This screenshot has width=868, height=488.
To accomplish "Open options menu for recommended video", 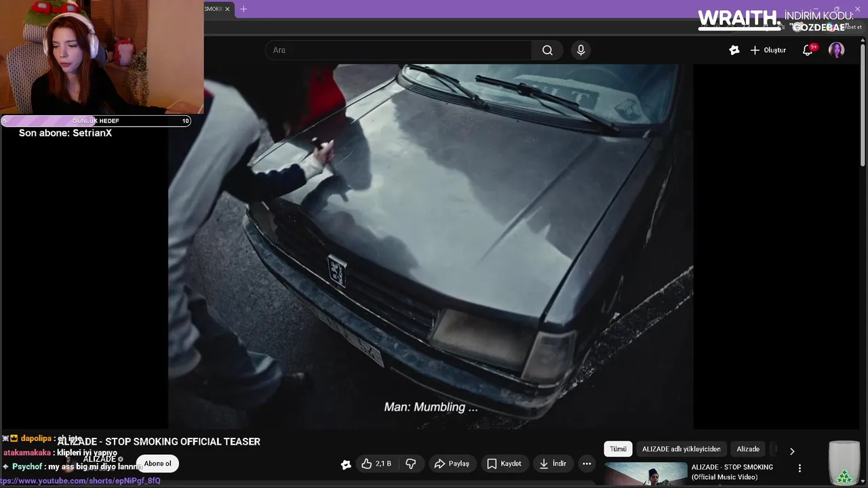I will [x=800, y=468].
